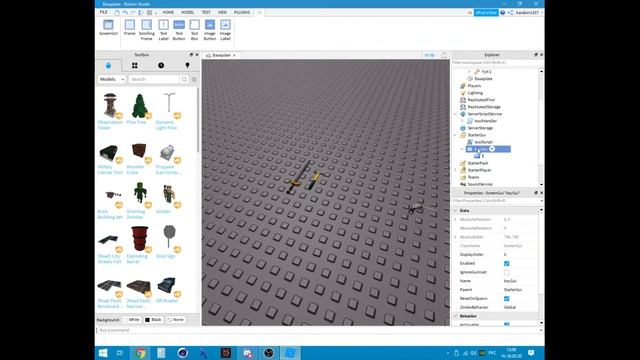Toggle the IgnoreGuiInset checkbox
This screenshot has height=360, width=640.
click(507, 272)
